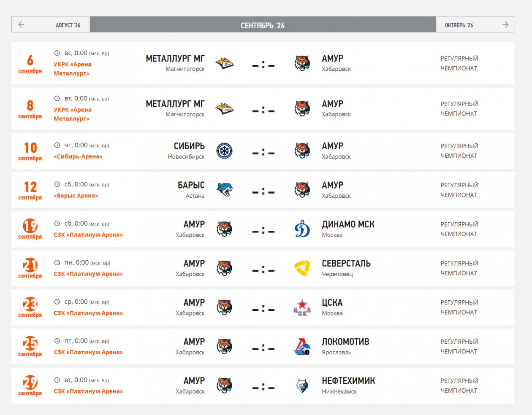
Task: Go to next month Октябрь '26
Action: (475, 24)
